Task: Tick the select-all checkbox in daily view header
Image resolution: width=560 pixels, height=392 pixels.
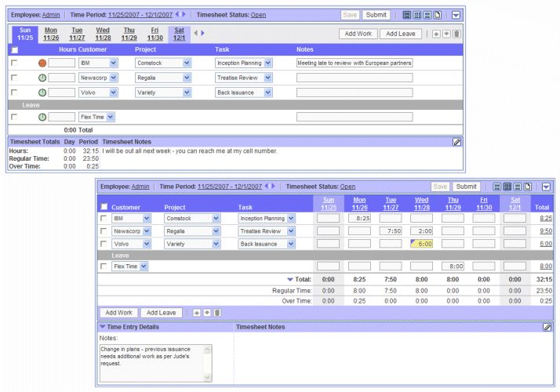Action: pyautogui.click(x=15, y=49)
